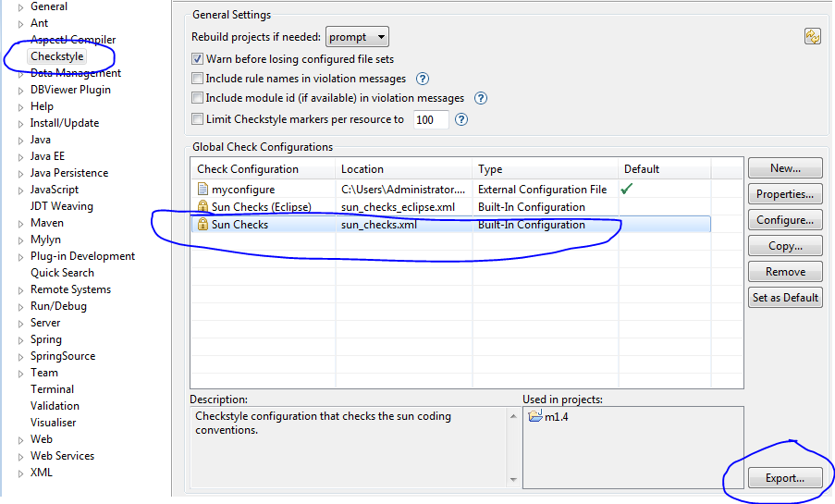Select Server in preferences tree
The image size is (835, 504).
45,323
